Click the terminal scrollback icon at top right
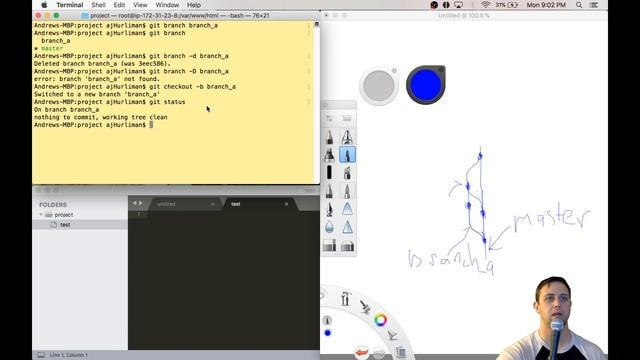 coord(316,24)
